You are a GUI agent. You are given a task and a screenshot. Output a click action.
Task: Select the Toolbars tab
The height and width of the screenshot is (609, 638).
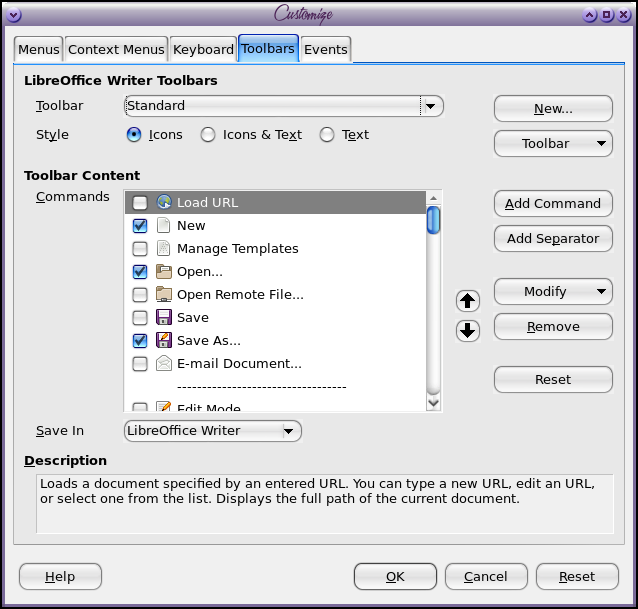coord(268,48)
